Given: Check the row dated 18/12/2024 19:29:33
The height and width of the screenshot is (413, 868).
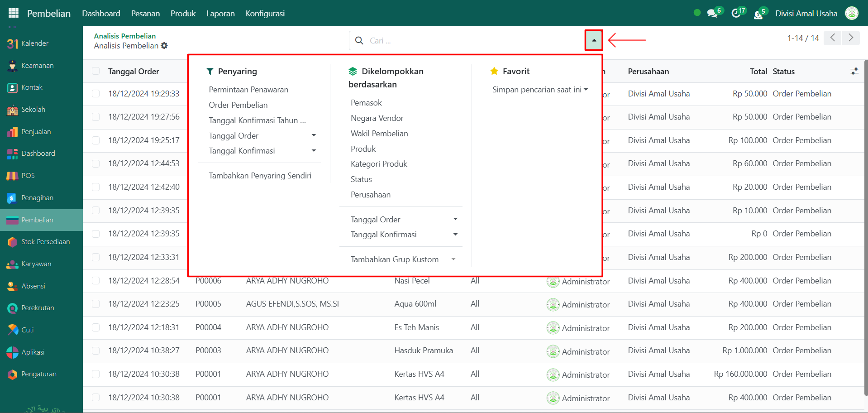Looking at the screenshot, I should [96, 94].
